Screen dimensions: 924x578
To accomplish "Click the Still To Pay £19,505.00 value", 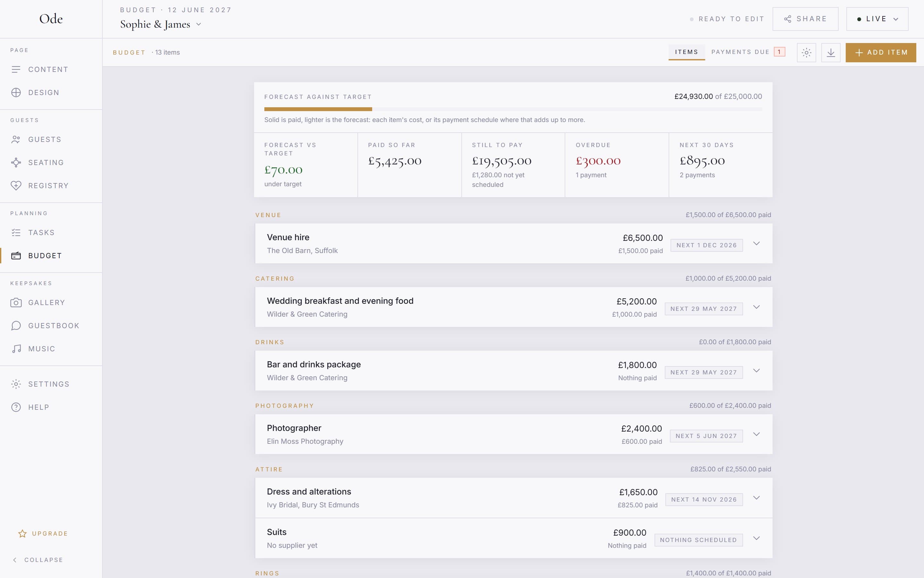I will click(501, 161).
